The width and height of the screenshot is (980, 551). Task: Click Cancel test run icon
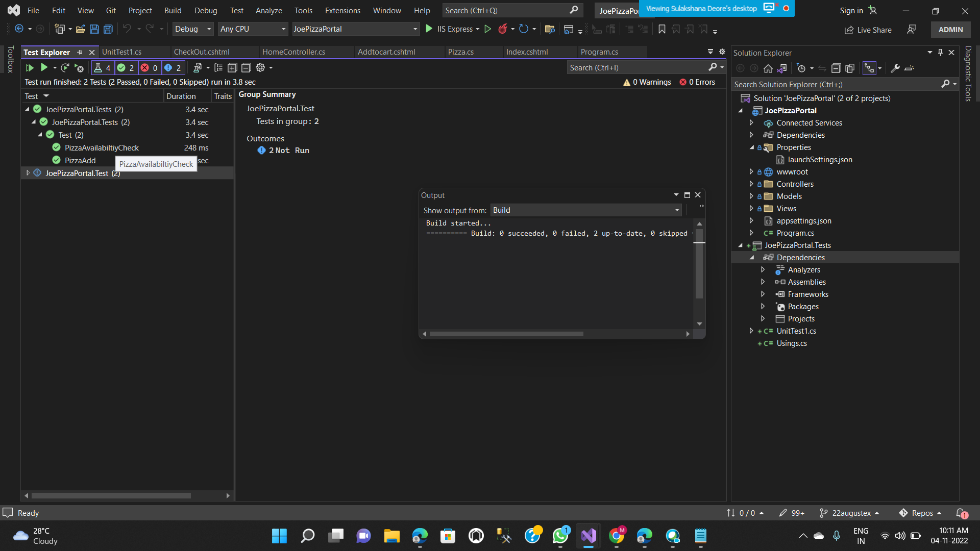(x=79, y=68)
